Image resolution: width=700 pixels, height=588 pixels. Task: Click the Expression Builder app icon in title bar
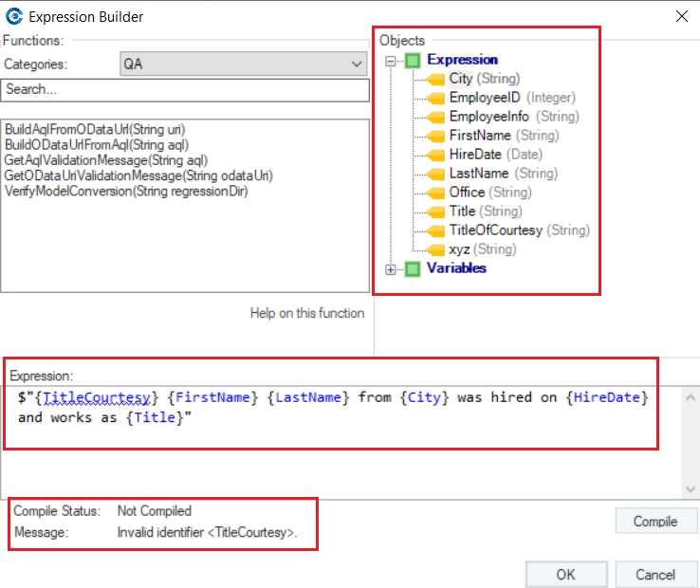point(14,16)
